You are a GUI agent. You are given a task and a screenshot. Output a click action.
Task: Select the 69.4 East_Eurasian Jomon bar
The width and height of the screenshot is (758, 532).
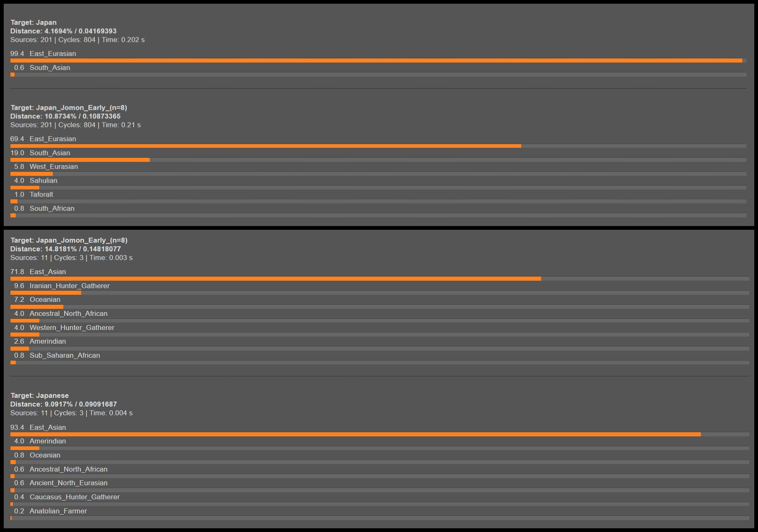265,146
